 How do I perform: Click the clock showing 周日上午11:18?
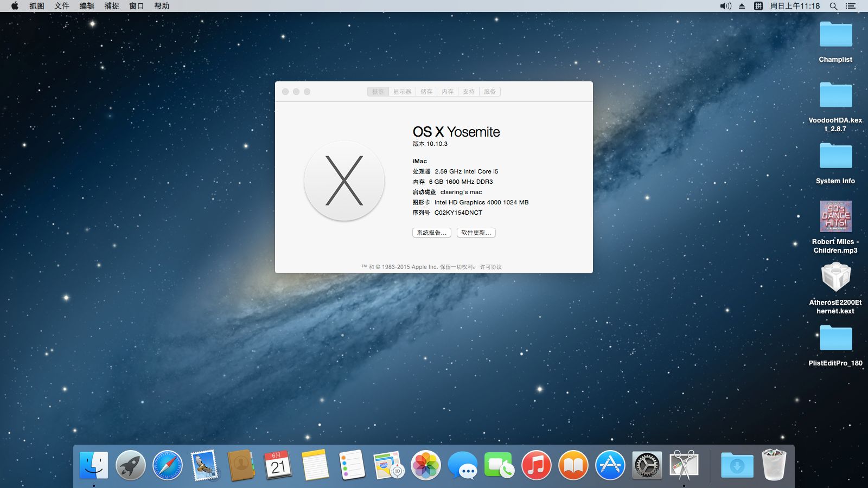(x=795, y=6)
